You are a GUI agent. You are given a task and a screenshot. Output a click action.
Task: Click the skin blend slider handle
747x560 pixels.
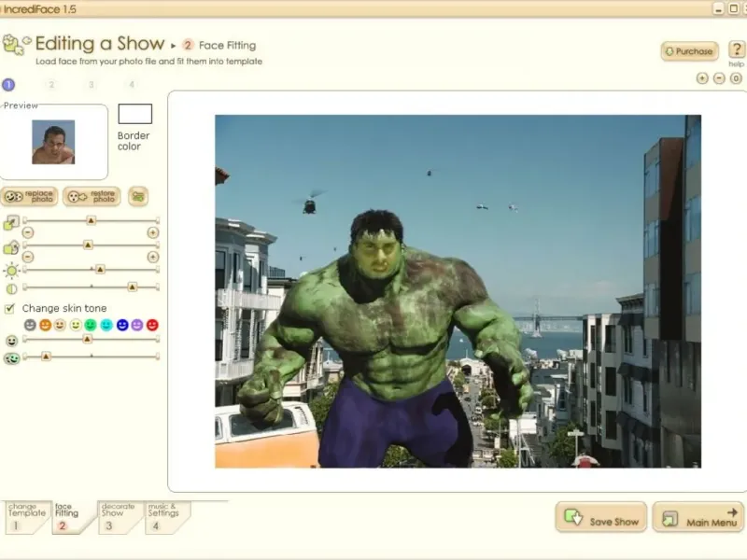tap(46, 357)
